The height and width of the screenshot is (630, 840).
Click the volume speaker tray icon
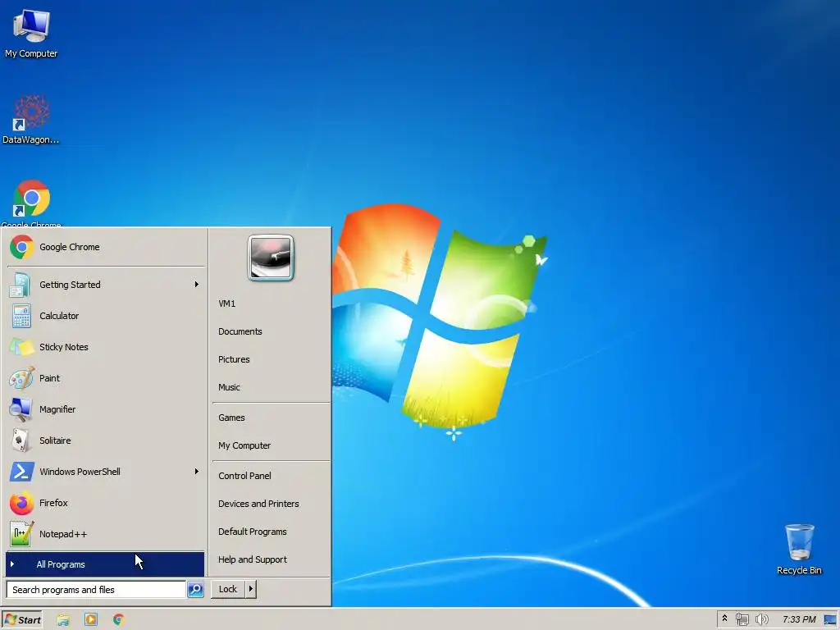pos(761,620)
